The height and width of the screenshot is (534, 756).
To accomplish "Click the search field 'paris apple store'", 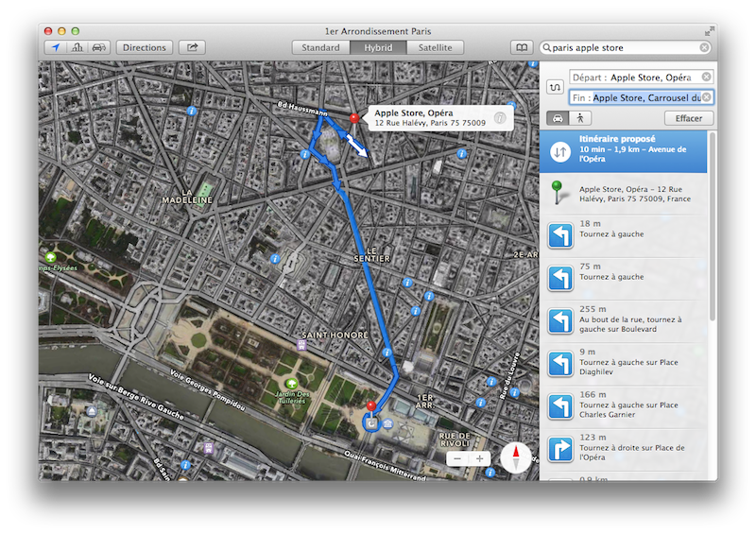I will pyautogui.click(x=625, y=47).
